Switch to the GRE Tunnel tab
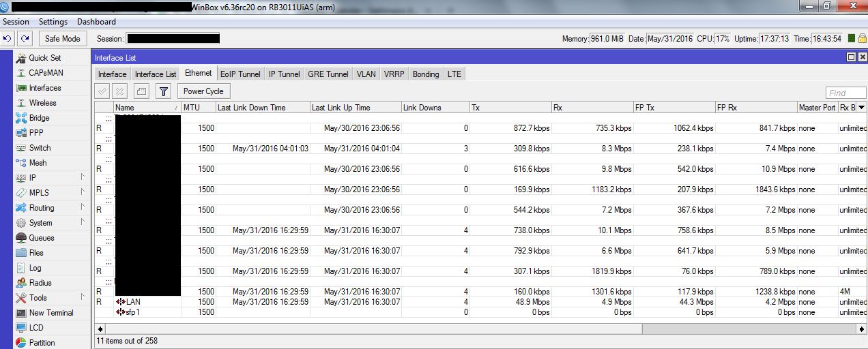 click(328, 74)
